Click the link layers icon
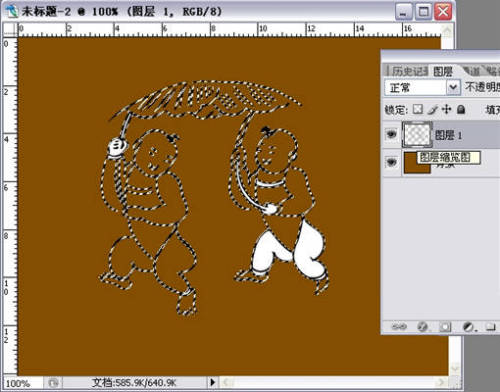Viewport: 500px width, 392px height. [x=399, y=327]
